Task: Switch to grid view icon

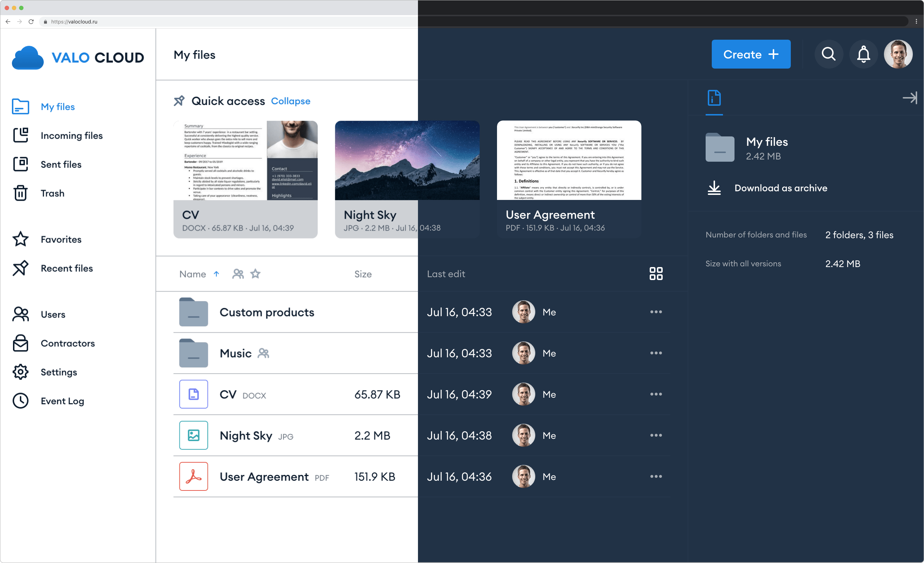Action: [655, 274]
